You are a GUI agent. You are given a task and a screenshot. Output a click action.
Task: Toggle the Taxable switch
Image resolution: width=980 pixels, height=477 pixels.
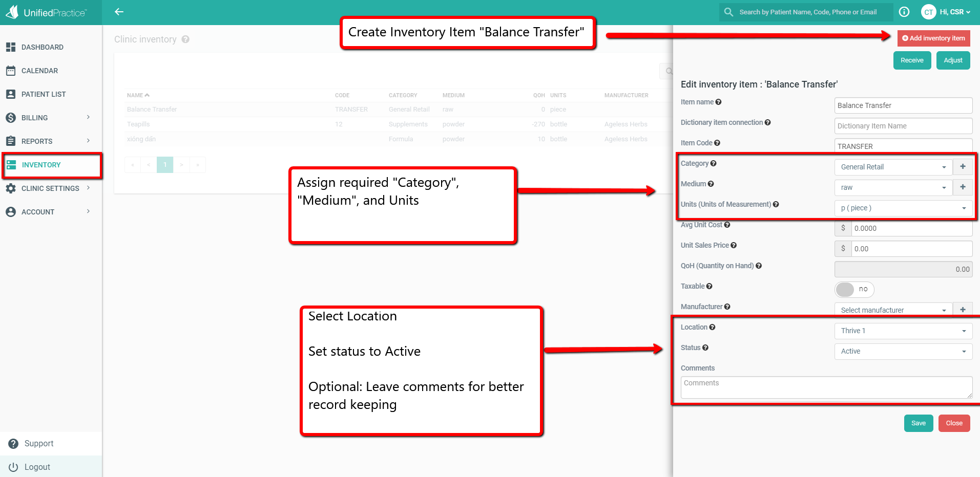click(x=854, y=289)
